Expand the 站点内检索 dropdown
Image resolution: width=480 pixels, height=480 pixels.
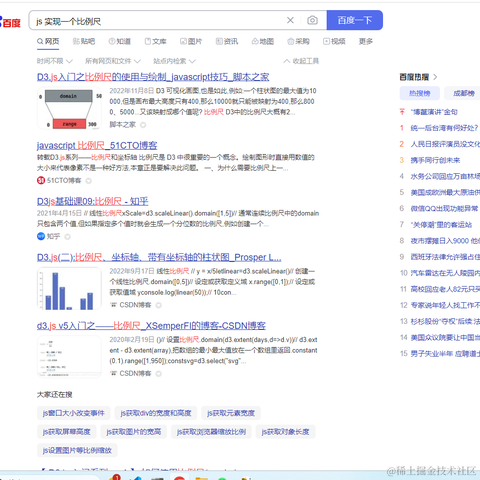pyautogui.click(x=174, y=61)
